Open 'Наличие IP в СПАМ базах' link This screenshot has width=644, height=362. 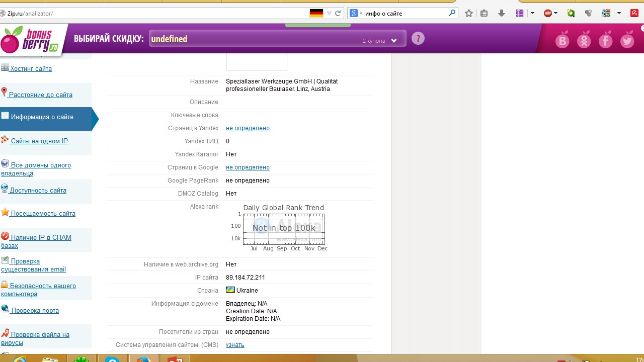tap(36, 241)
